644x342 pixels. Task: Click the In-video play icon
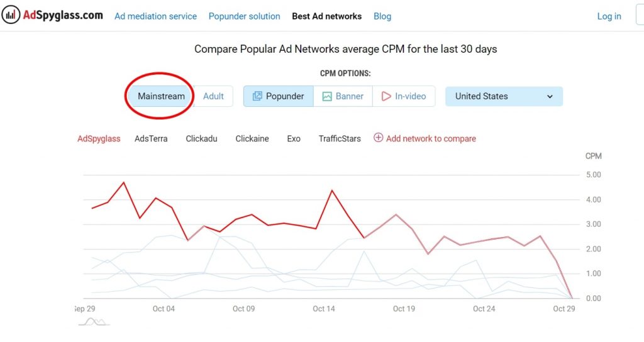point(386,96)
